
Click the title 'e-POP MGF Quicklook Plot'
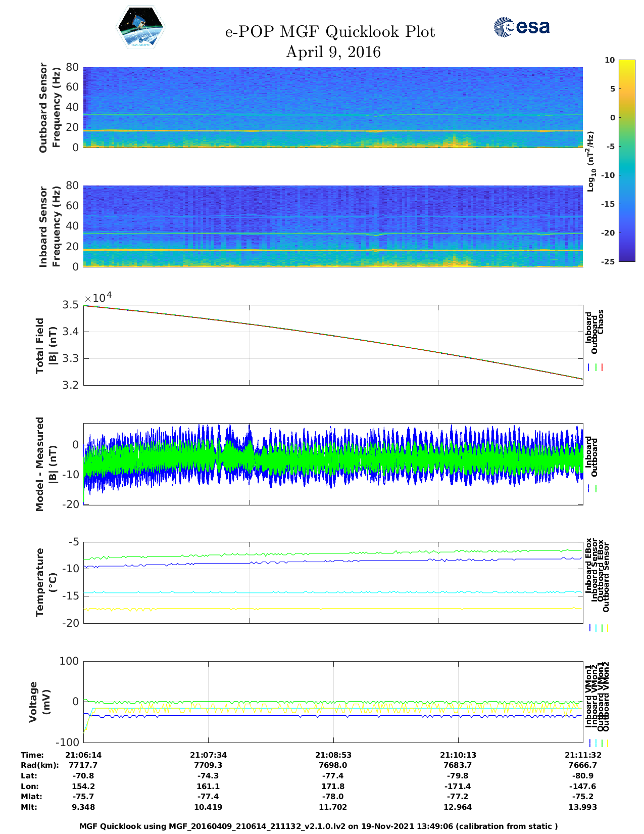click(330, 32)
